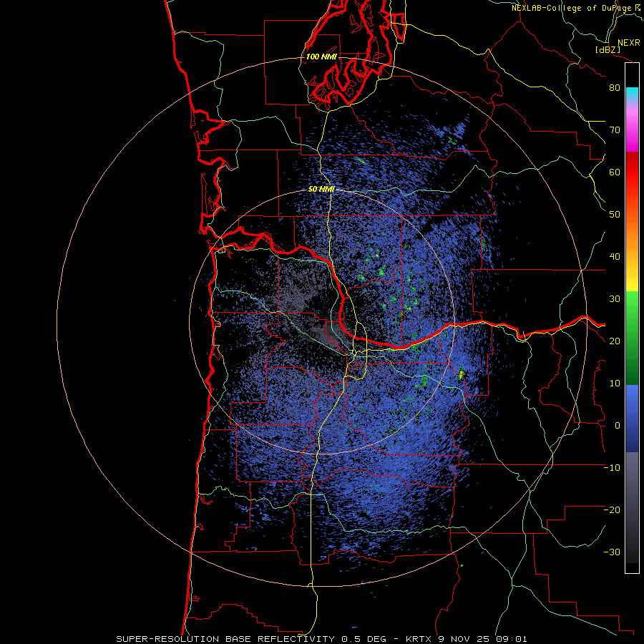Click the positive 10 dBZ scale value
The width and height of the screenshot is (644, 644).
pyautogui.click(x=615, y=384)
